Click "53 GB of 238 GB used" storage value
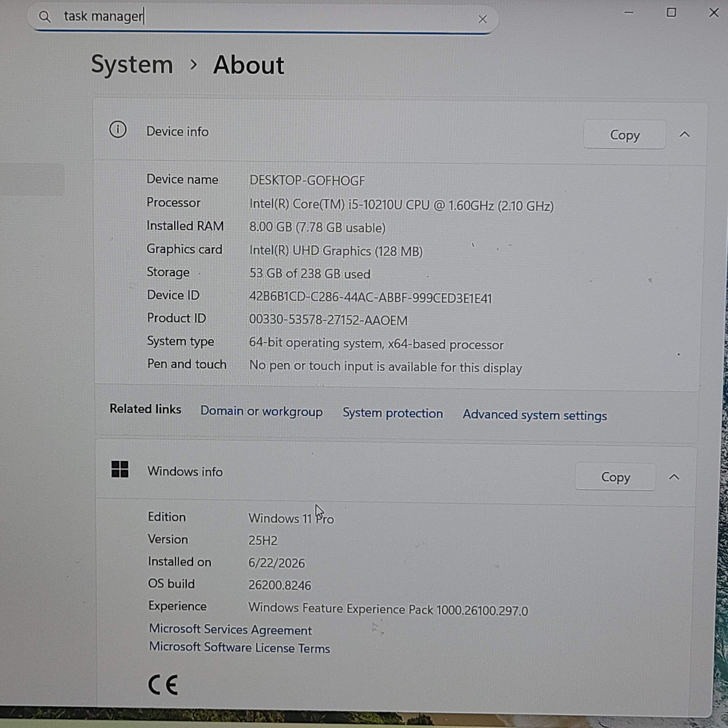 (x=310, y=273)
